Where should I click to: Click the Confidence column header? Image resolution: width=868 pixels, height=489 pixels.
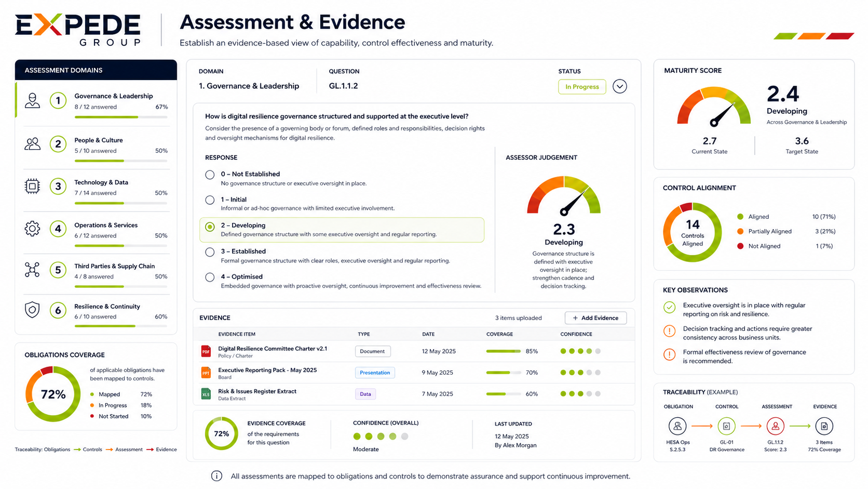(x=576, y=334)
